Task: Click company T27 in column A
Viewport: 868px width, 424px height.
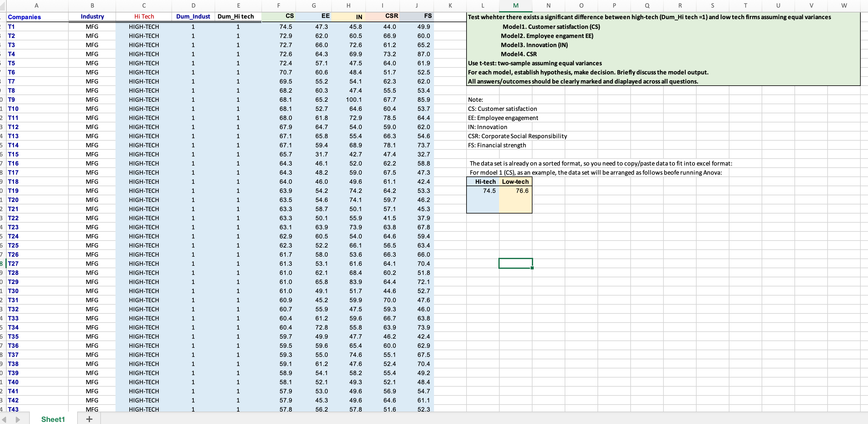Action: click(x=13, y=264)
